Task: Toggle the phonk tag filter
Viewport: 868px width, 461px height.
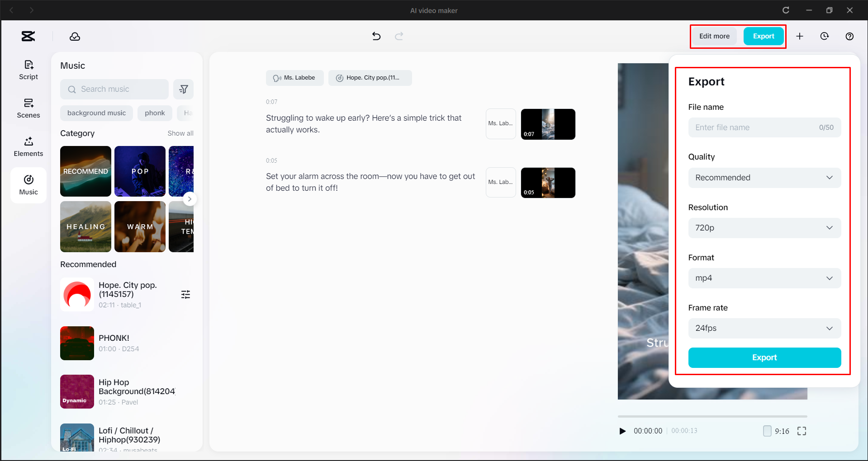Action: coord(155,113)
